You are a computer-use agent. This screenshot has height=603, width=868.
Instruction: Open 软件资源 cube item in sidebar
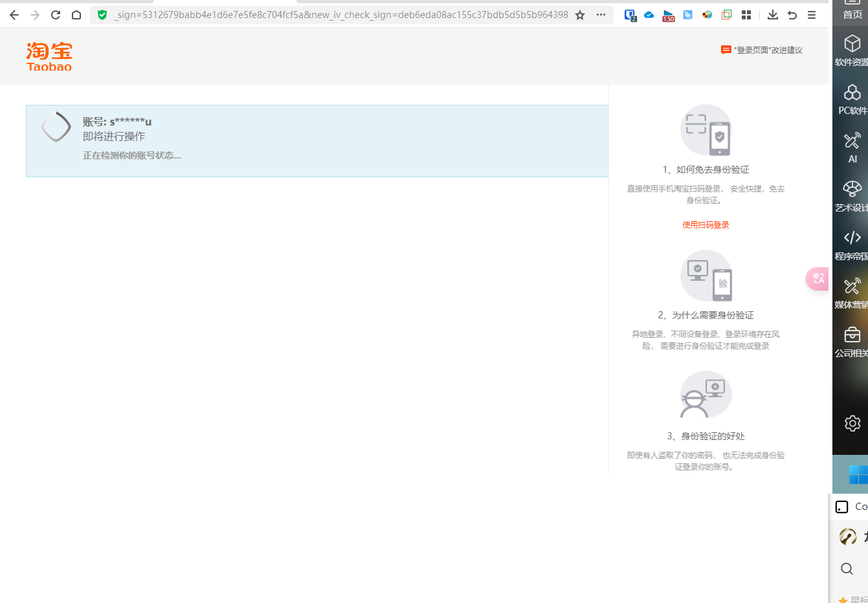pyautogui.click(x=852, y=50)
